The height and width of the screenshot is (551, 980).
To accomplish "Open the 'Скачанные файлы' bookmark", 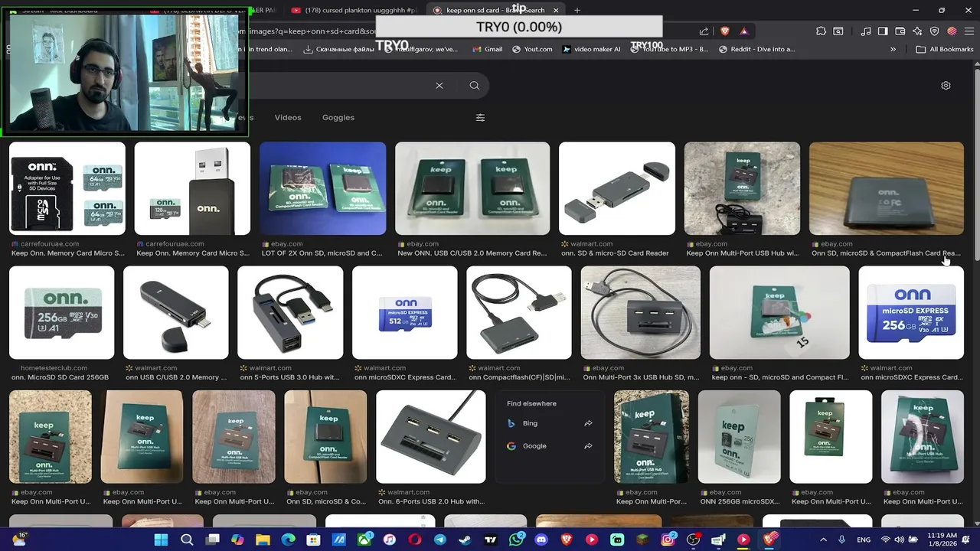I will pos(338,49).
